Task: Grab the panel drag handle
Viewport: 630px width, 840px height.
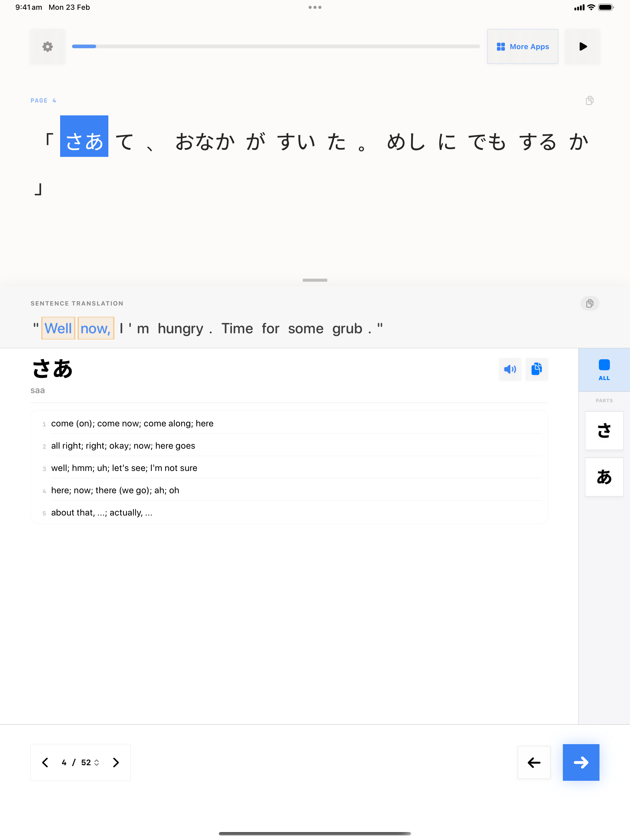Action: [314, 280]
